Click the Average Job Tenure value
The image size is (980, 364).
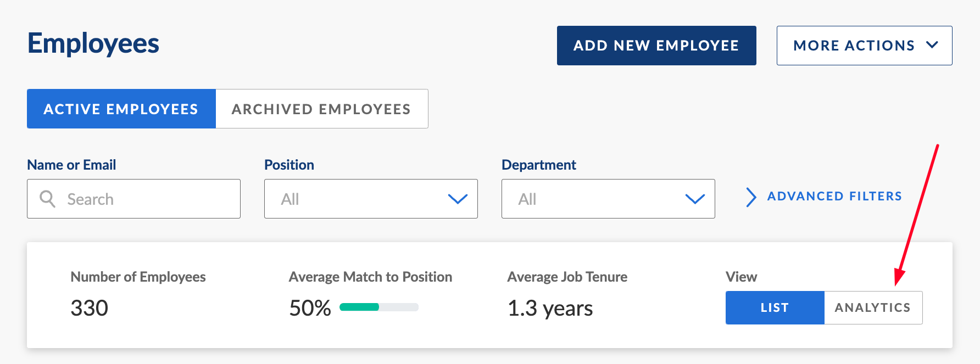tap(550, 308)
